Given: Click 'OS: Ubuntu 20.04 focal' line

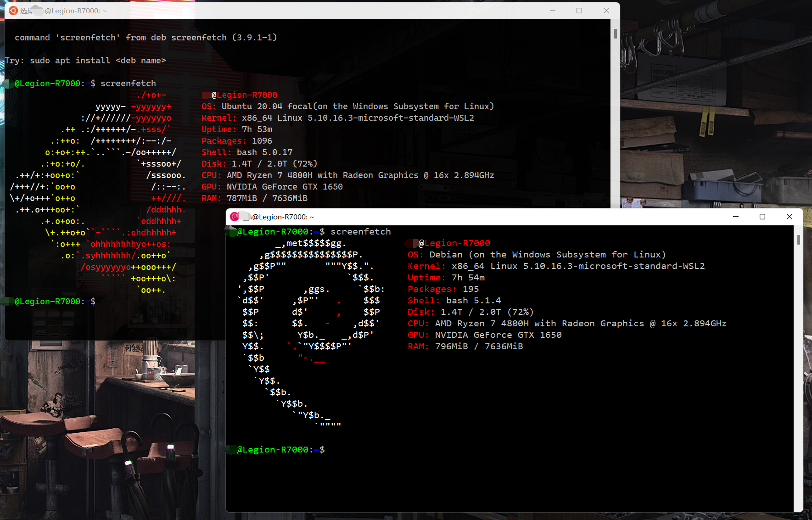Looking at the screenshot, I should 347,106.
